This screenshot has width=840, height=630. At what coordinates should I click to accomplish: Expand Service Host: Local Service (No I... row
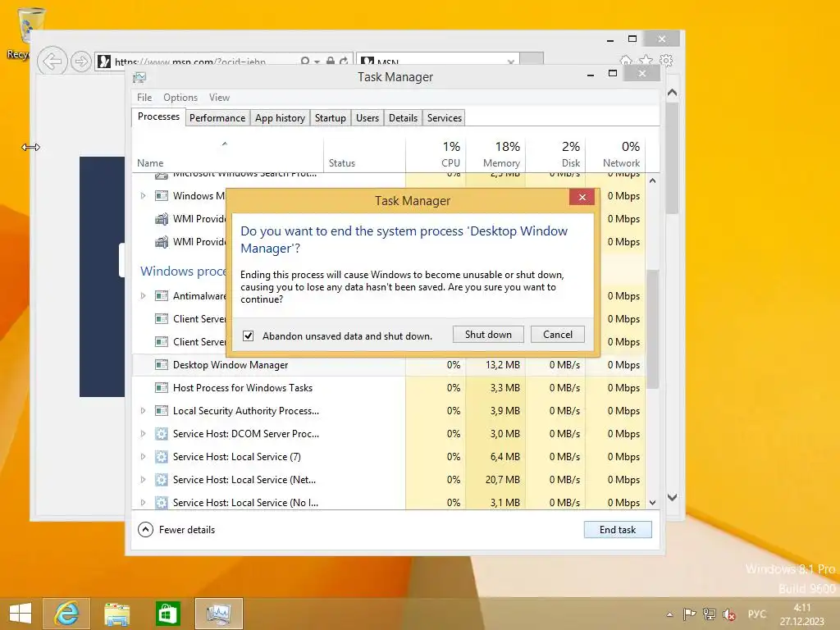[x=143, y=503]
